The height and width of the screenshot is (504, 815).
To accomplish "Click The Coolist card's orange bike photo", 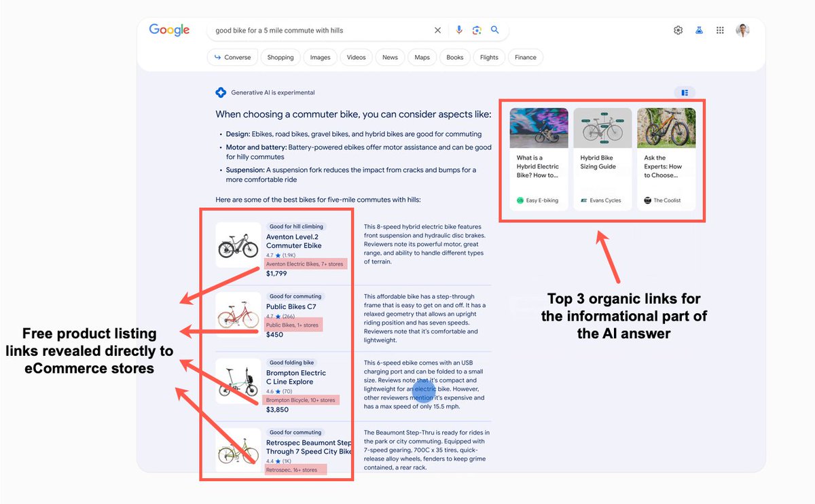I will (x=666, y=128).
